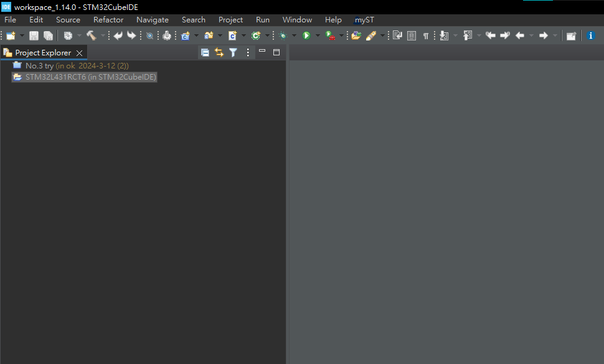
Task: Click the Device Configuration Tool chip icon
Action: (167, 36)
